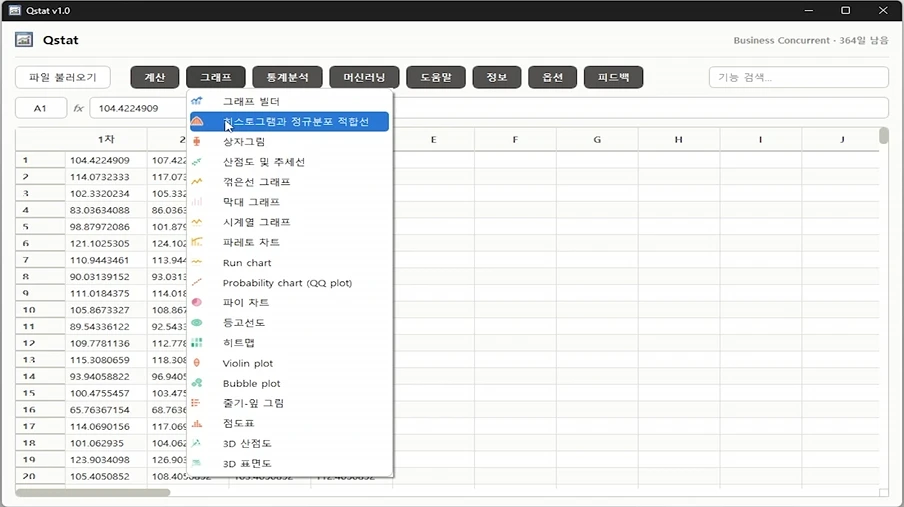Click the 그래프 빌더 chart icon
This screenshot has height=507, width=904.
coord(197,101)
